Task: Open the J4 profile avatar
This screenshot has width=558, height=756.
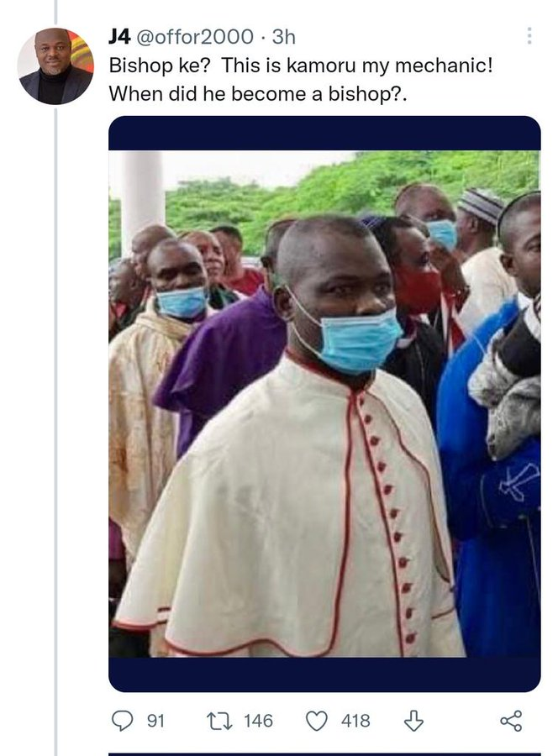Action: pos(55,66)
